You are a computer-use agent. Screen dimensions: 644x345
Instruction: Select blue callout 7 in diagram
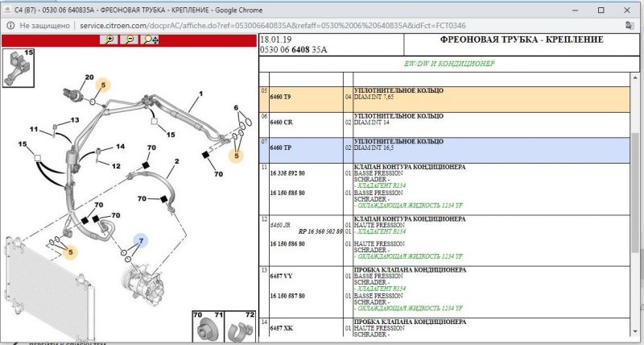tap(140, 241)
